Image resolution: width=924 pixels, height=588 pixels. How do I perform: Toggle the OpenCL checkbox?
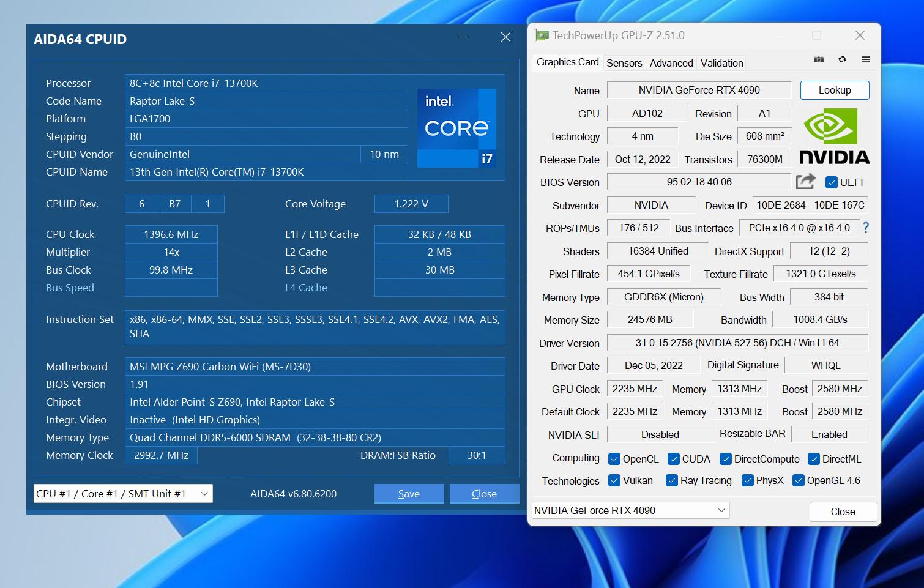[614, 459]
